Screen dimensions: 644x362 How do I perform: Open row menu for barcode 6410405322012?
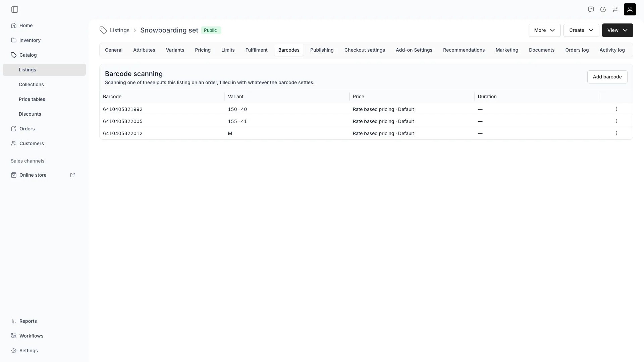click(x=616, y=133)
